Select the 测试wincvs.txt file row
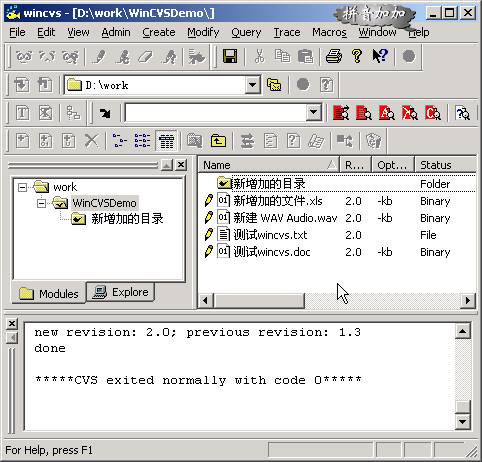The image size is (482, 462). pos(337,235)
